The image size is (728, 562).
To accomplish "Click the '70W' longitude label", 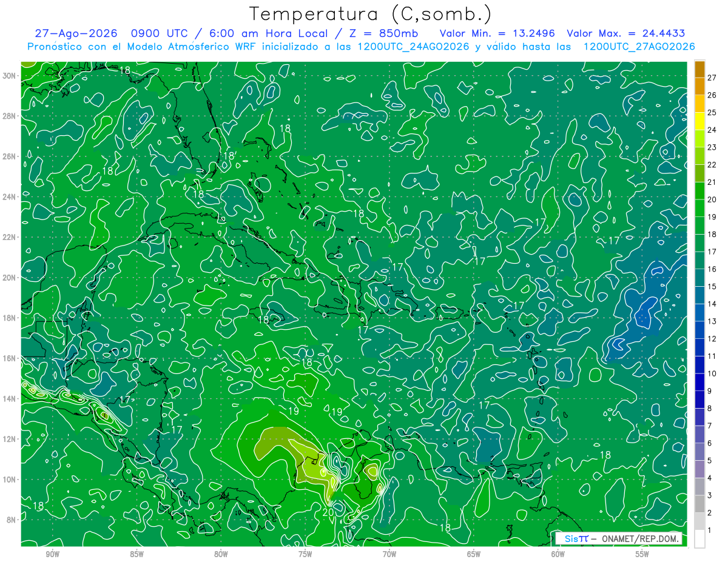I will pos(389,554).
